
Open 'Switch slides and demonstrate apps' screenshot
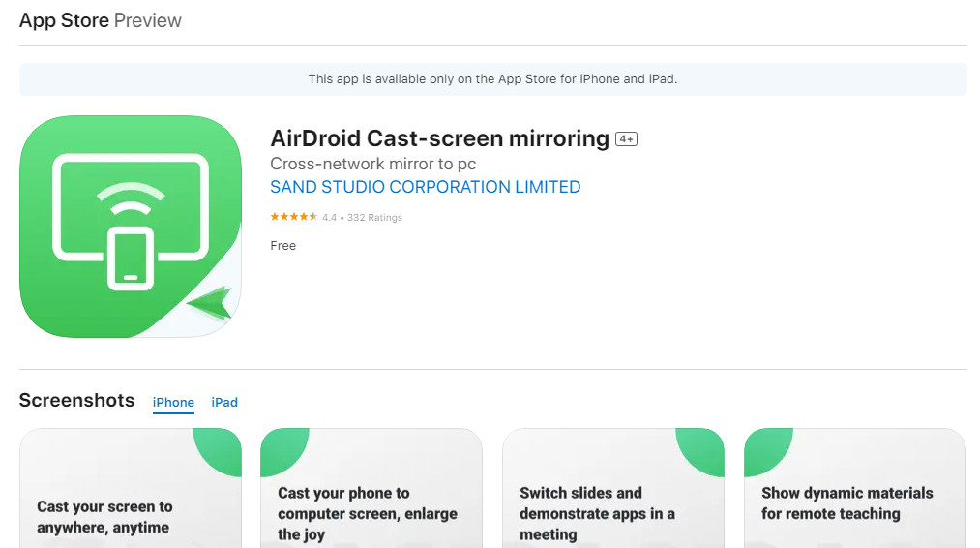(x=612, y=489)
